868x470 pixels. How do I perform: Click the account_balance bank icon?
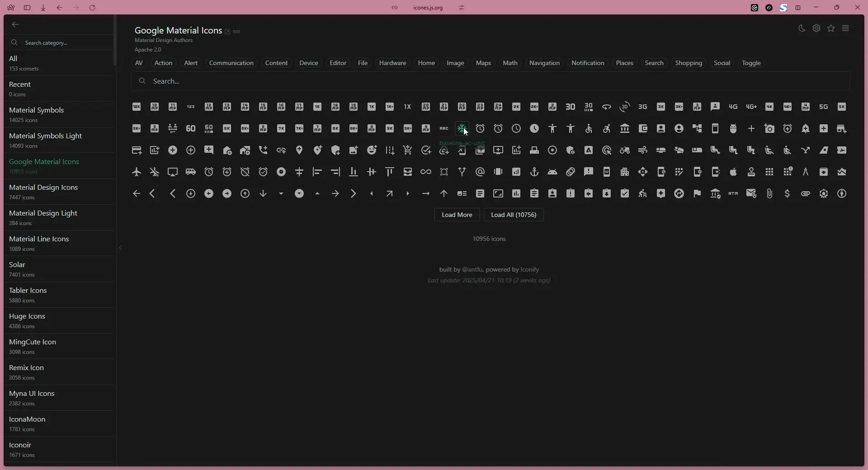[626, 129]
